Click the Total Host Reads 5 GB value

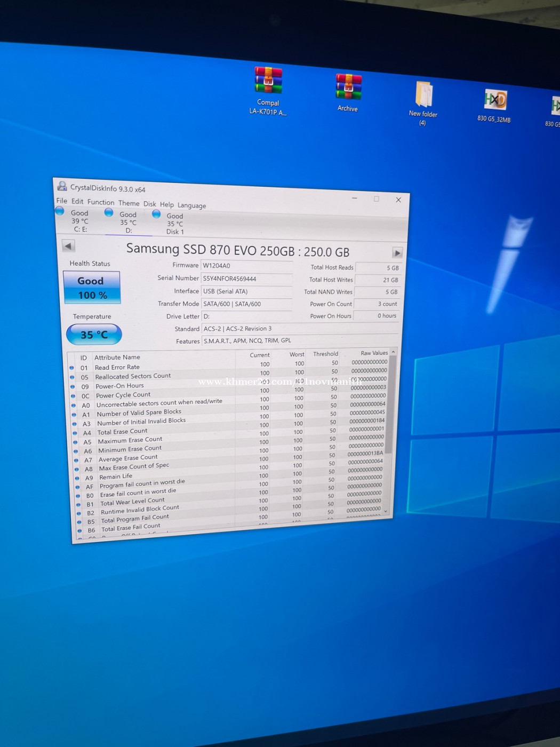coord(378,268)
